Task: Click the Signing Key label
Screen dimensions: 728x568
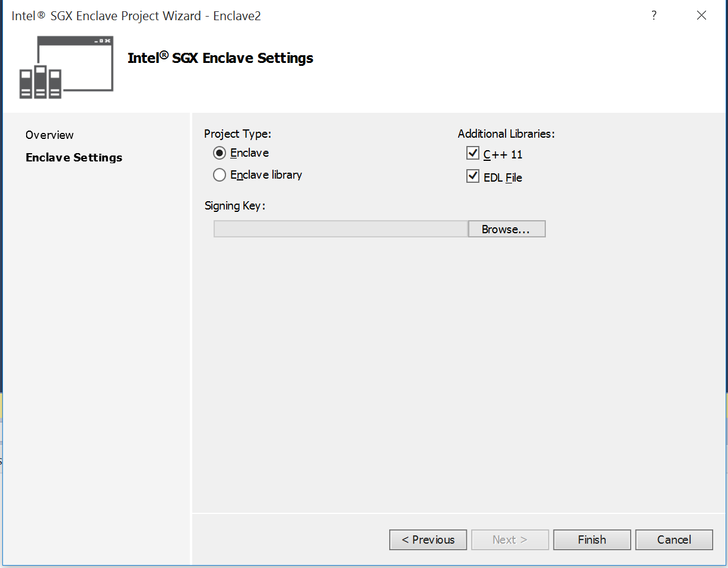Action: click(235, 206)
